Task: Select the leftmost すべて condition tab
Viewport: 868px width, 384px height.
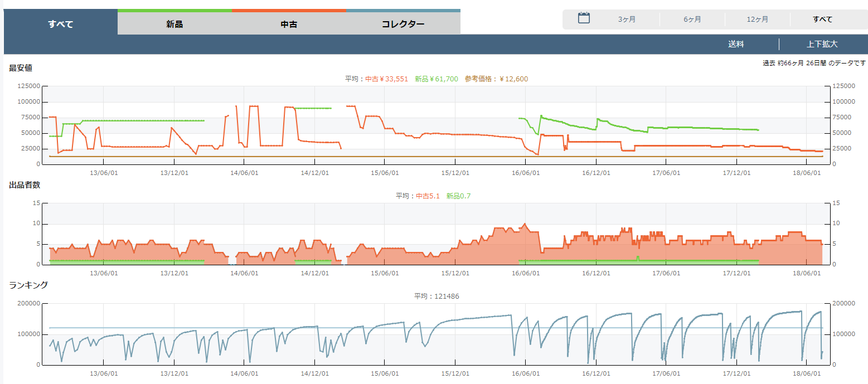Action: 60,24
